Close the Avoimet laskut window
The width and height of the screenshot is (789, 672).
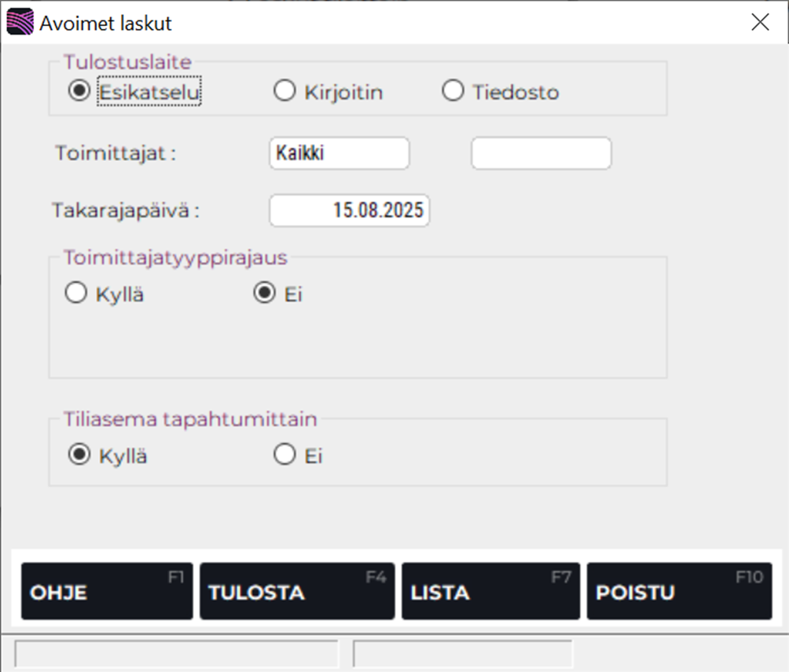tap(760, 22)
